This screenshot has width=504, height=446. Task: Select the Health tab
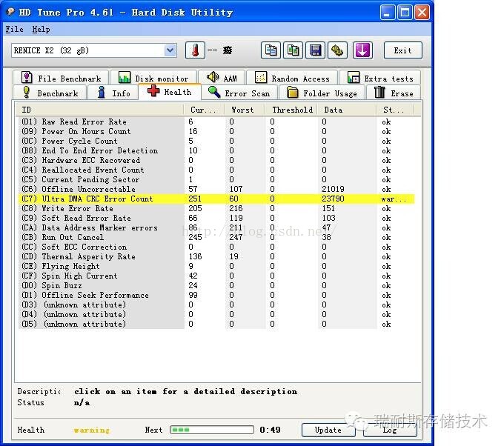click(x=170, y=92)
